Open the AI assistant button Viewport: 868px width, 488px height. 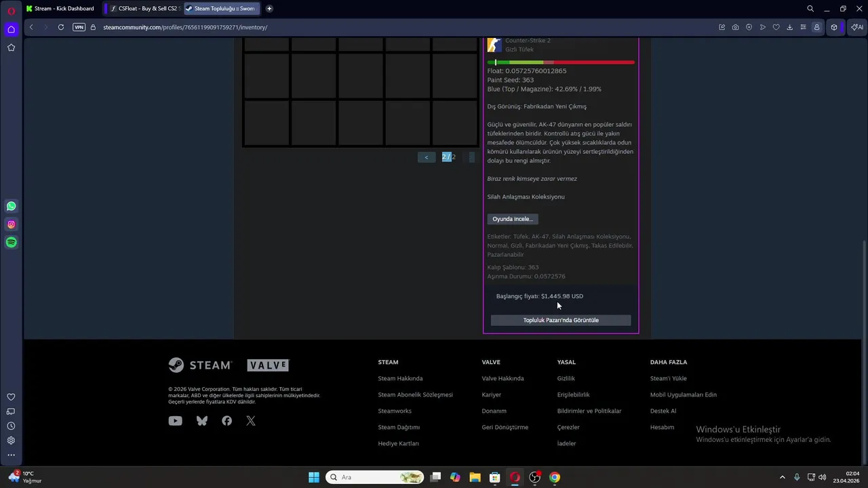click(856, 27)
